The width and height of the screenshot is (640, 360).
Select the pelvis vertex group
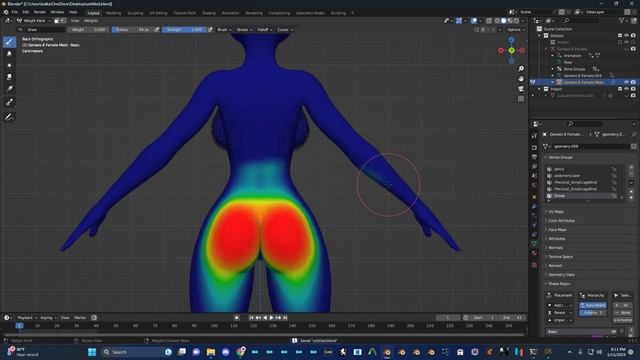point(582,169)
